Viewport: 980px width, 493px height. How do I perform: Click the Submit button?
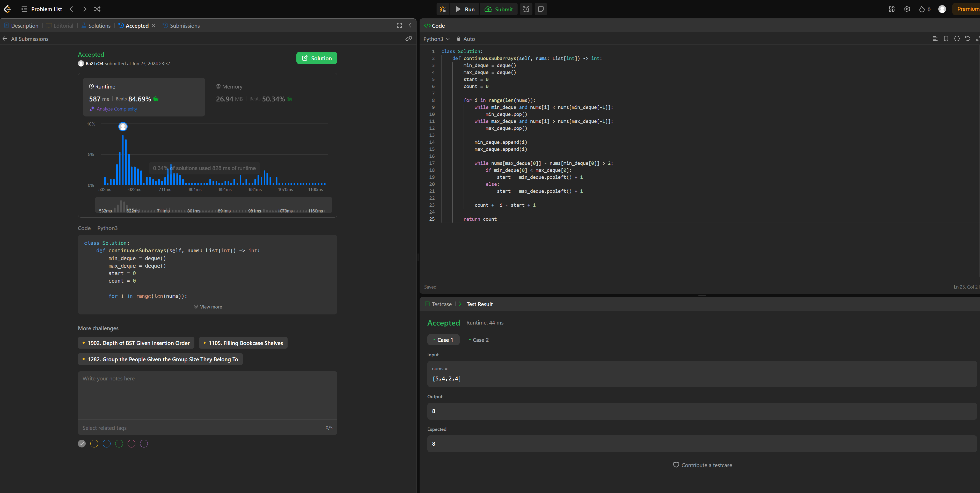[500, 9]
